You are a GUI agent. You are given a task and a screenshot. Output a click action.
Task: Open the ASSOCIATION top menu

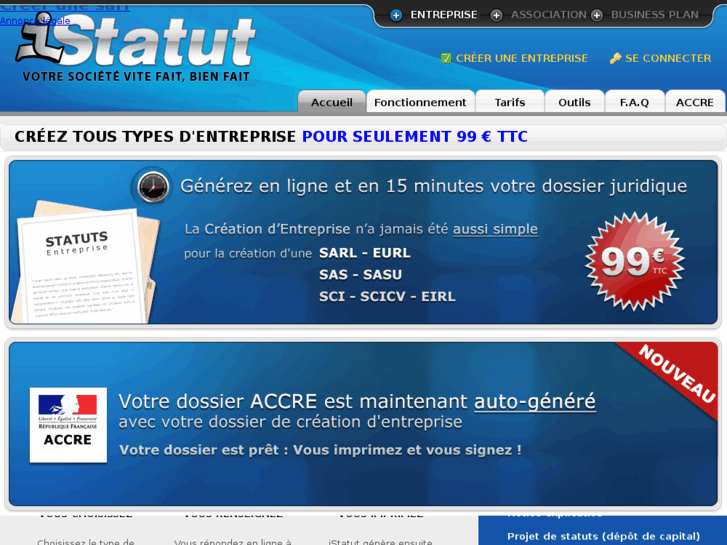pyautogui.click(x=548, y=15)
